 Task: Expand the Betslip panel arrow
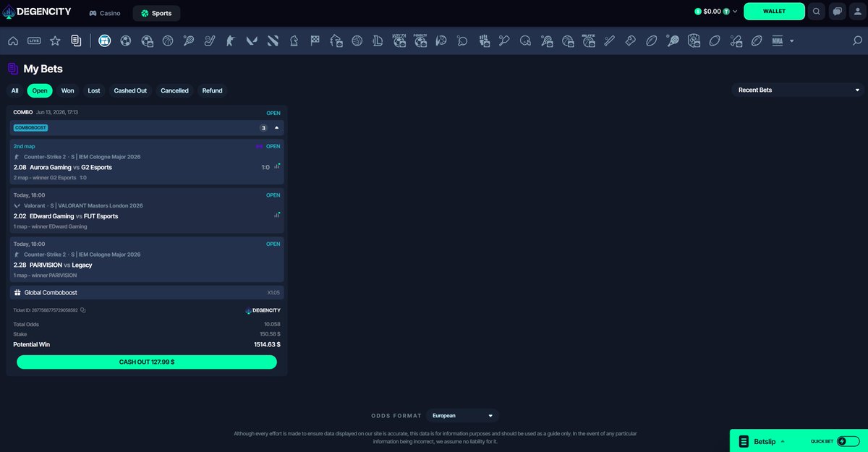[782, 440]
